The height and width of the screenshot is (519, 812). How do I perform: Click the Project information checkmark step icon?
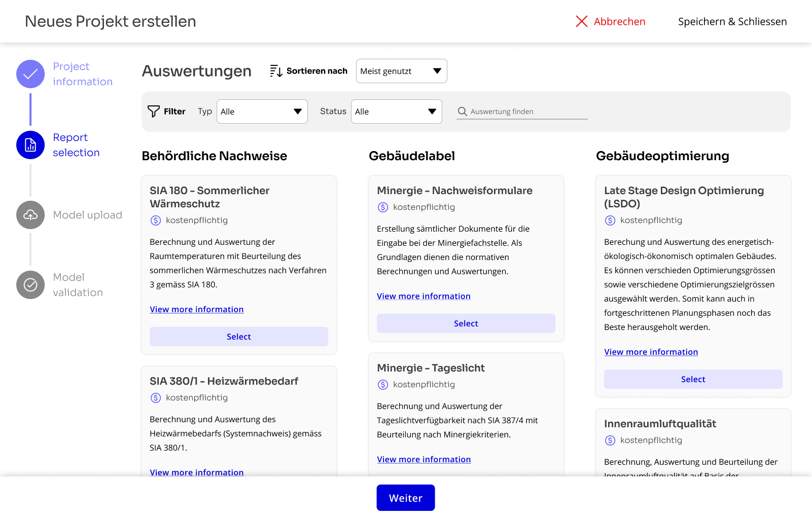(30, 74)
